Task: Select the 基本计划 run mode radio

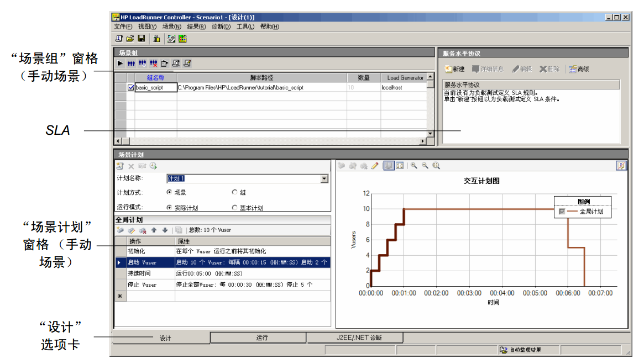Action: click(x=234, y=208)
